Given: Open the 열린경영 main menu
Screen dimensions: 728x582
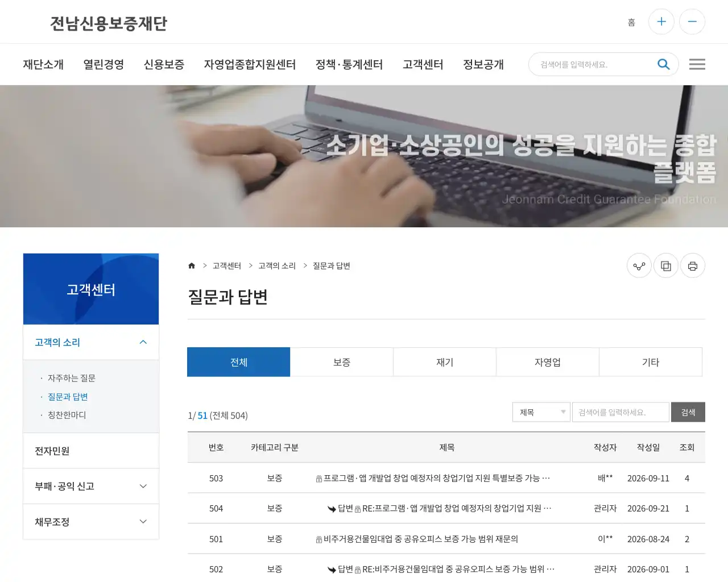Looking at the screenshot, I should [104, 64].
